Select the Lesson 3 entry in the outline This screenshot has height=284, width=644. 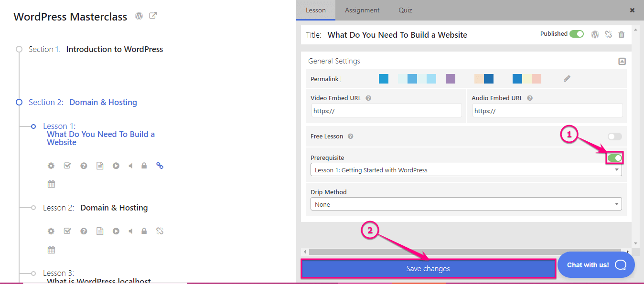(97, 277)
